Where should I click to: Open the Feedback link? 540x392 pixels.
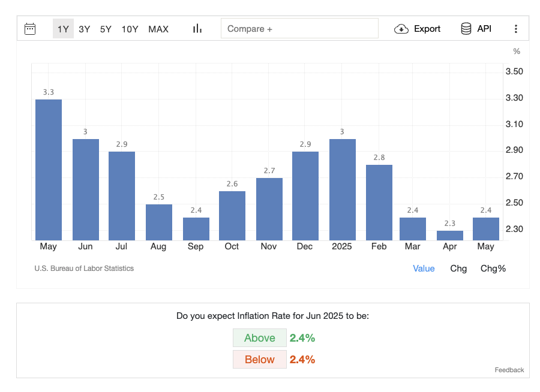[x=509, y=370]
